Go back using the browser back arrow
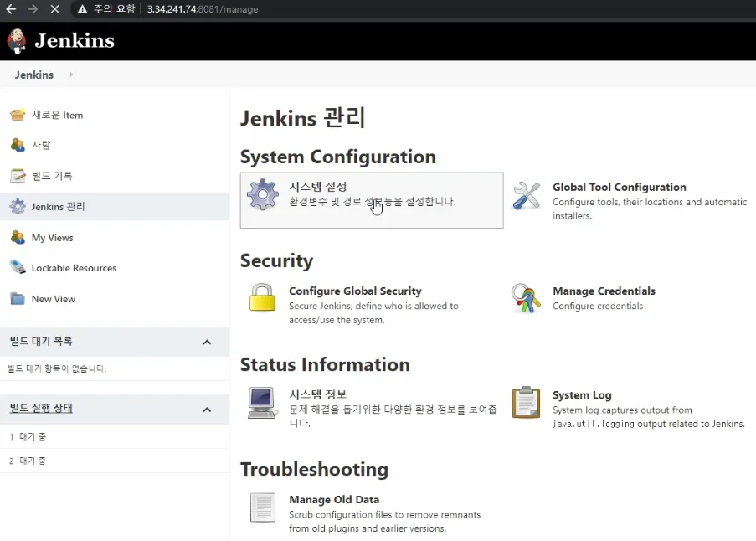This screenshot has height=541, width=756. 11,9
